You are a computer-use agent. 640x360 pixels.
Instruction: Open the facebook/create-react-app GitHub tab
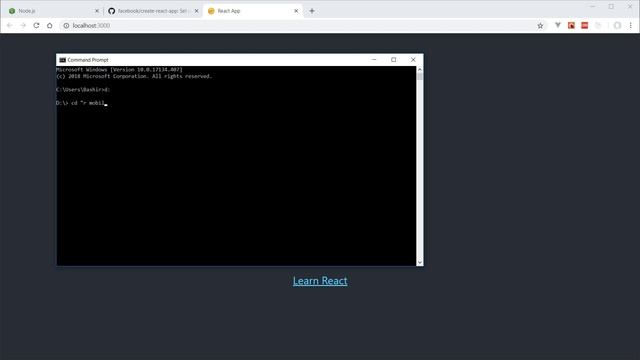tap(152, 11)
